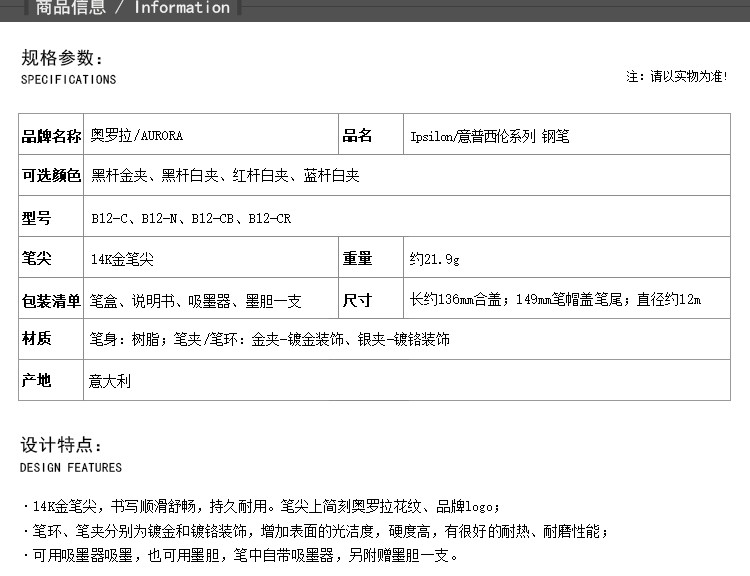Viewport: 750px width, 576px height.
Task: Select the bullet starting 14K金笔尖，书写顺滑舒畅
Action: pyautogui.click(x=261, y=506)
